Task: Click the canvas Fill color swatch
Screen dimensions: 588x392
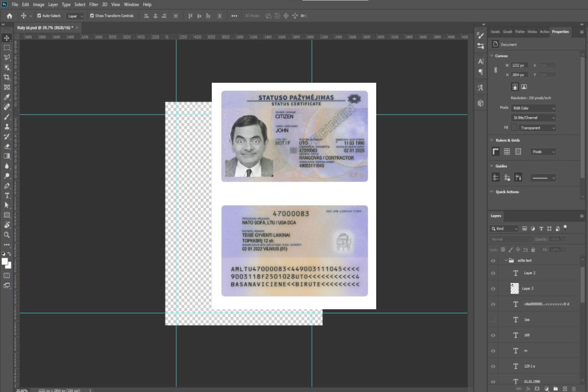Action: [x=514, y=128]
